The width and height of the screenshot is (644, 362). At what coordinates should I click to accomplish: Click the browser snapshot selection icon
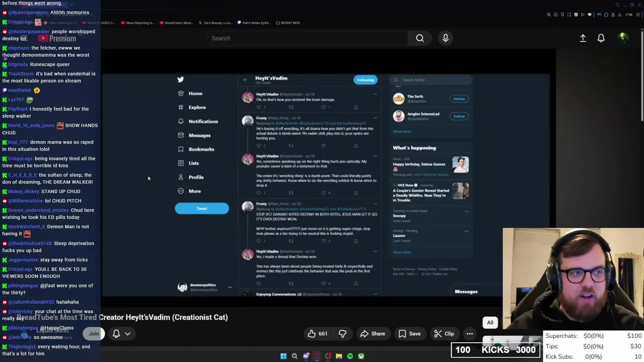(569, 15)
